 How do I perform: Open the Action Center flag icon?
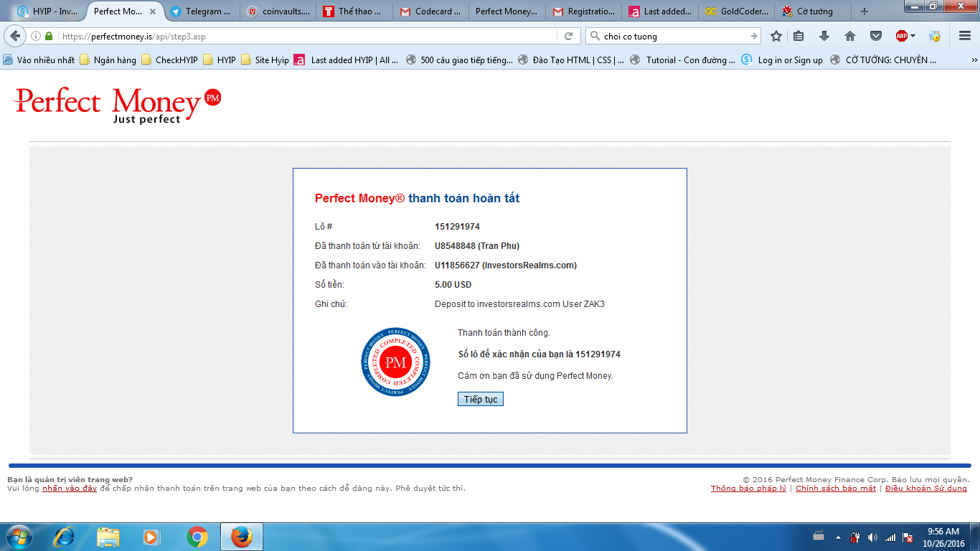pyautogui.click(x=908, y=537)
